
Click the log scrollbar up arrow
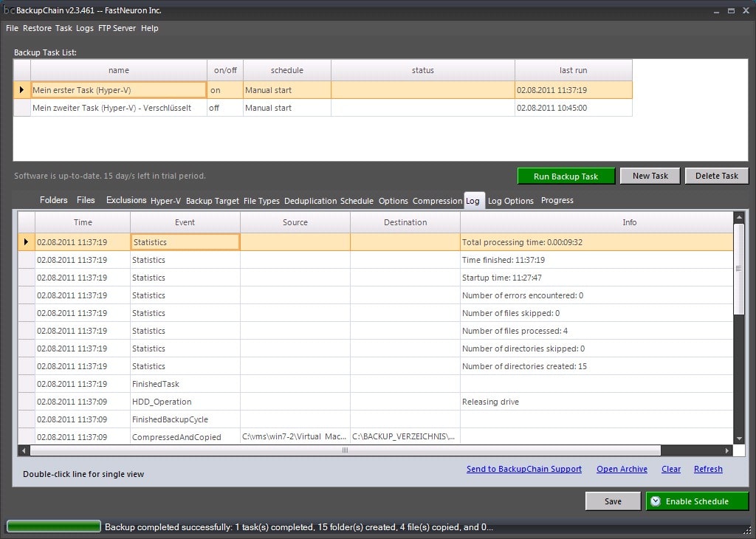[x=739, y=217]
